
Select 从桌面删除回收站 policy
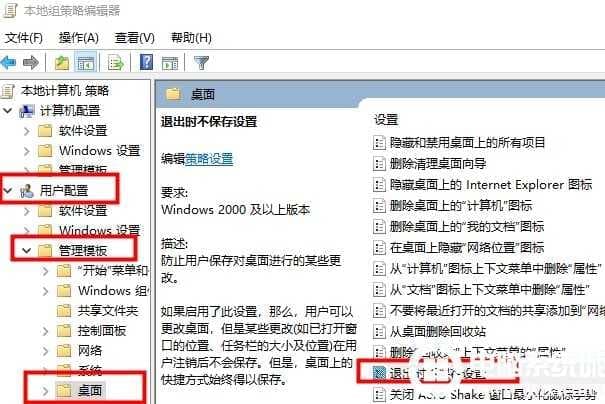click(x=438, y=331)
